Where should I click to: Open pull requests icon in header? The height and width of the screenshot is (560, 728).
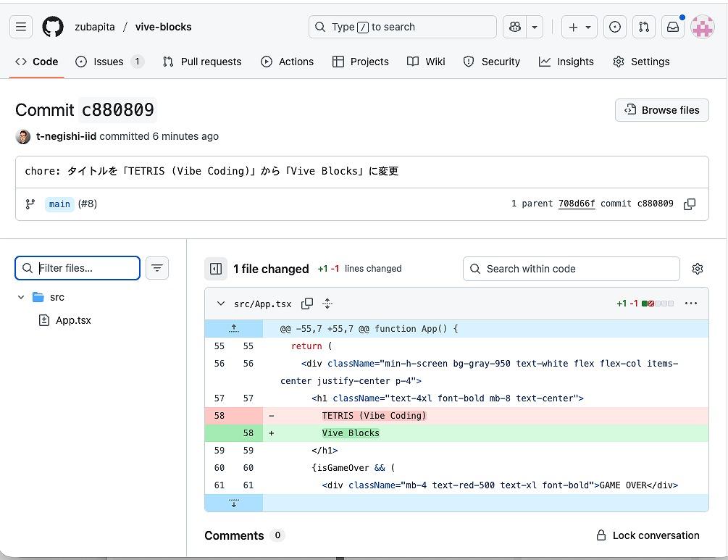644,27
